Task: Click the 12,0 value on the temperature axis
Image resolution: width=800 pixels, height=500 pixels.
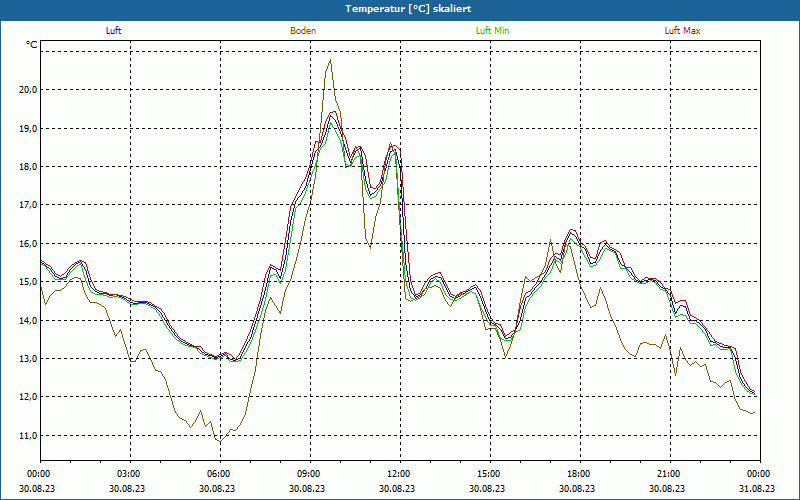Action: coord(28,397)
